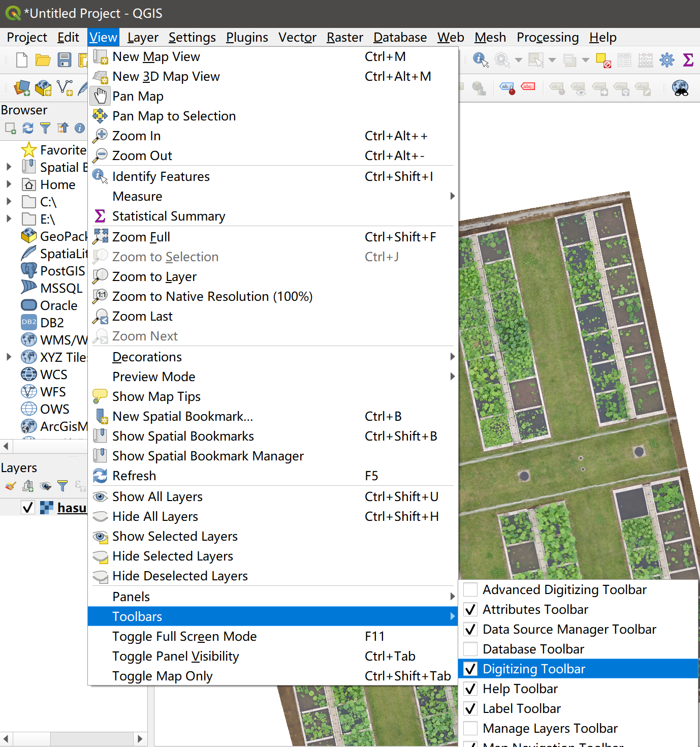This screenshot has height=747, width=700.
Task: Click the red abc Layer Diagram label icon
Action: coord(528,87)
